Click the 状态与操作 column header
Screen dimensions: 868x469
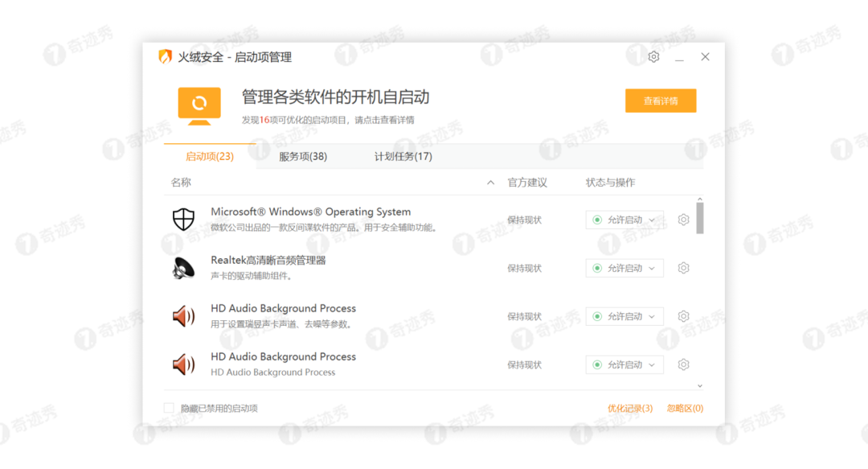click(610, 183)
